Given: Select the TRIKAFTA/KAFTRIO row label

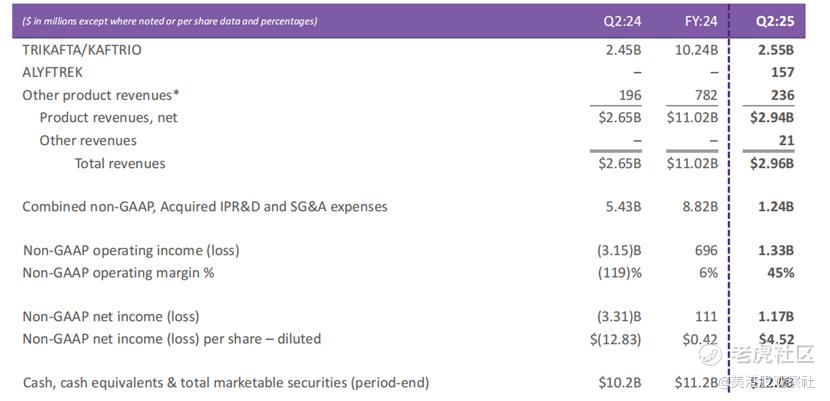Looking at the screenshot, I should click(82, 50).
